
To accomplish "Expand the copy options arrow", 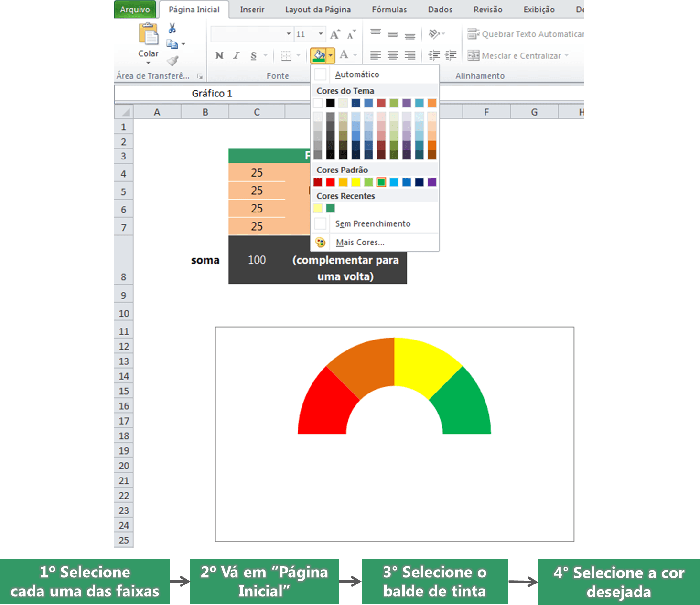I will 183,44.
